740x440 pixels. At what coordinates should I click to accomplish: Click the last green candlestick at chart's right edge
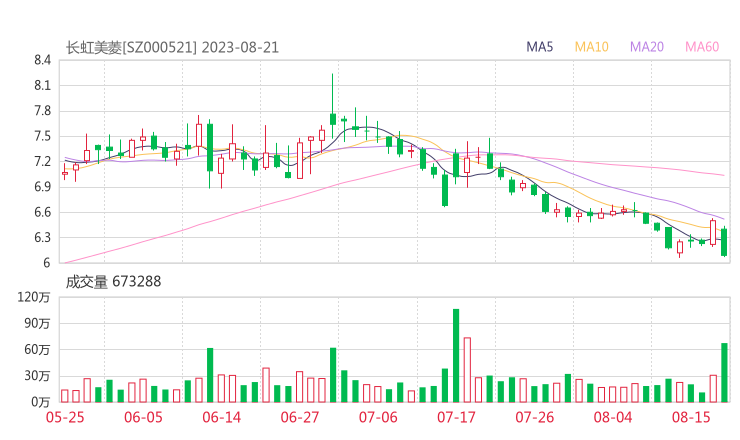tap(724, 242)
